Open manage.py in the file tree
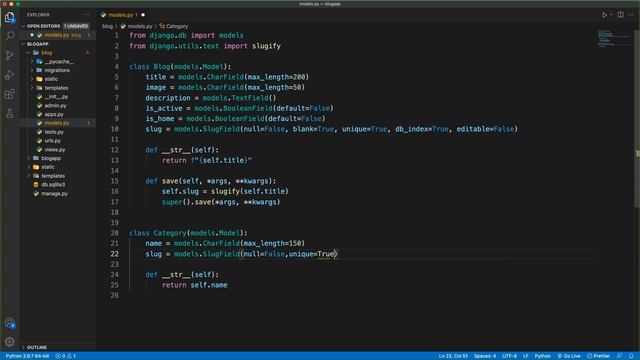This screenshot has height=360, width=640. click(54, 193)
